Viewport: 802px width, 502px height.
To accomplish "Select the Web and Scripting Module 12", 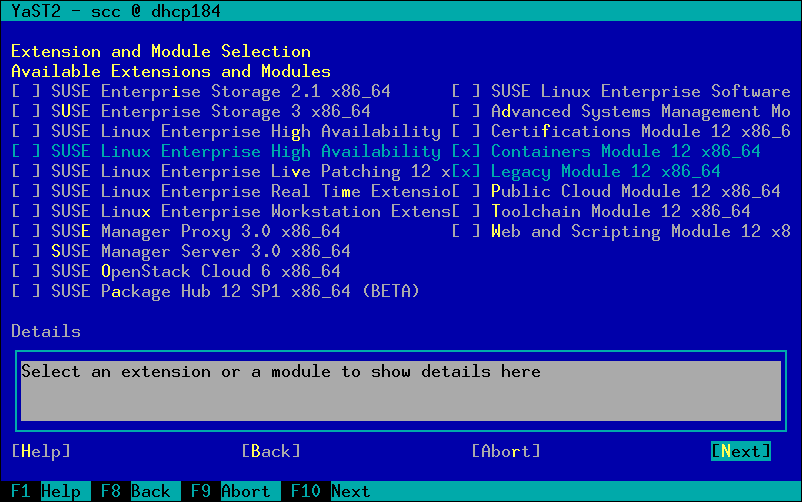I will [467, 232].
